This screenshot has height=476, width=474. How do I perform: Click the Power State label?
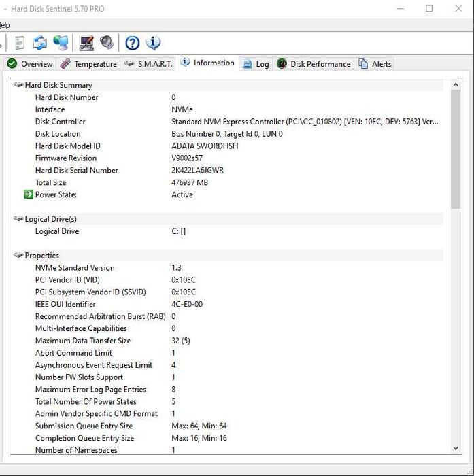[56, 194]
